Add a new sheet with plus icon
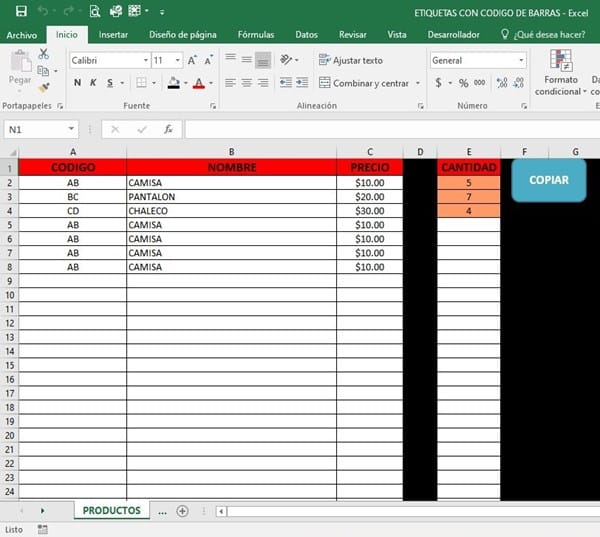Image resolution: width=600 pixels, height=537 pixels. (x=182, y=511)
